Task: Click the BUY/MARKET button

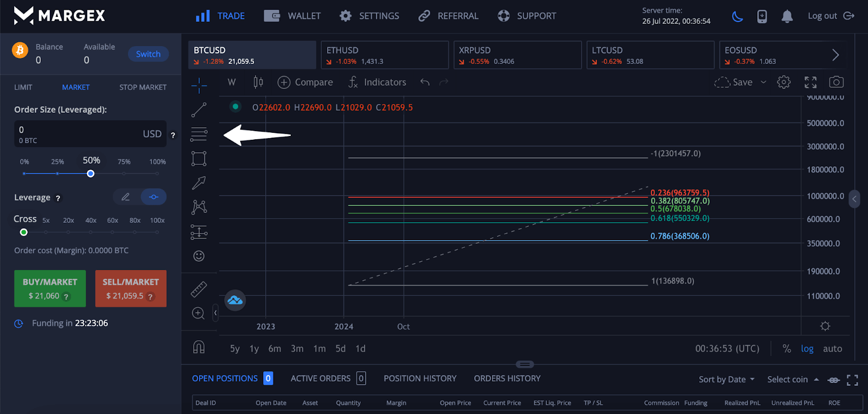Action: click(x=50, y=288)
